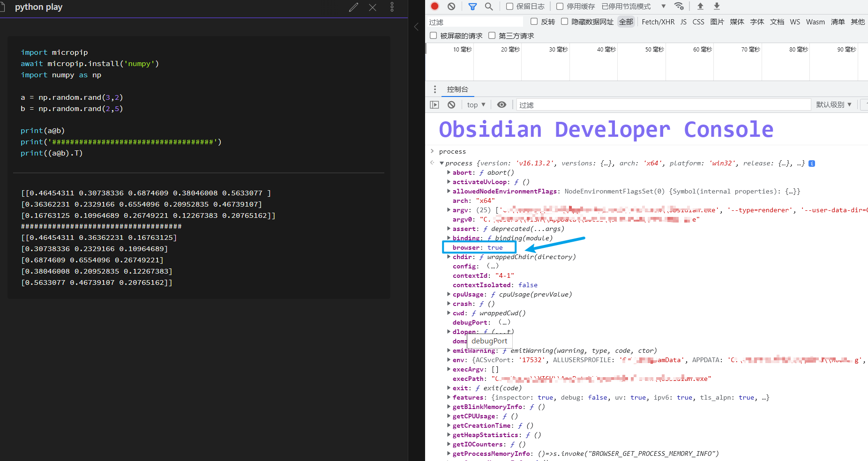Open the top context selector dropdown
Screen dimensions: 868x461
(476, 104)
